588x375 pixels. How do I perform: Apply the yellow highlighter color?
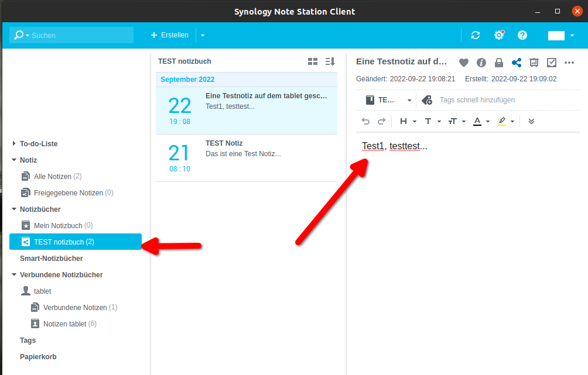(502, 121)
